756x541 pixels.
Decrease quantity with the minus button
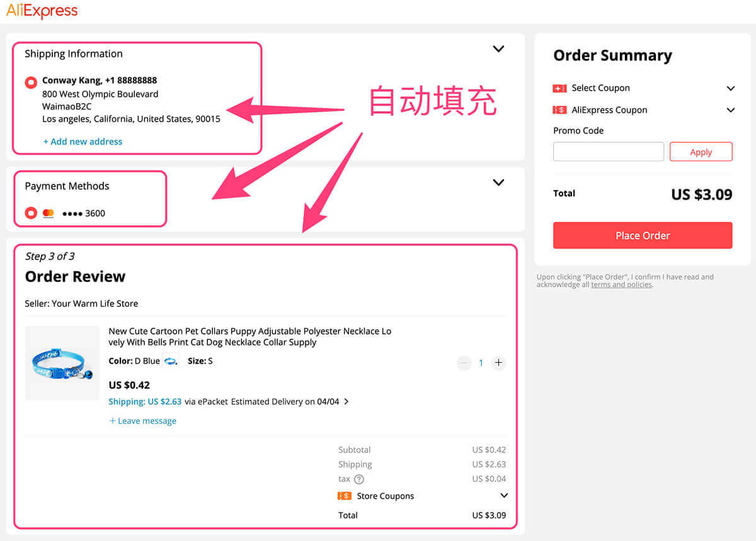click(x=464, y=363)
